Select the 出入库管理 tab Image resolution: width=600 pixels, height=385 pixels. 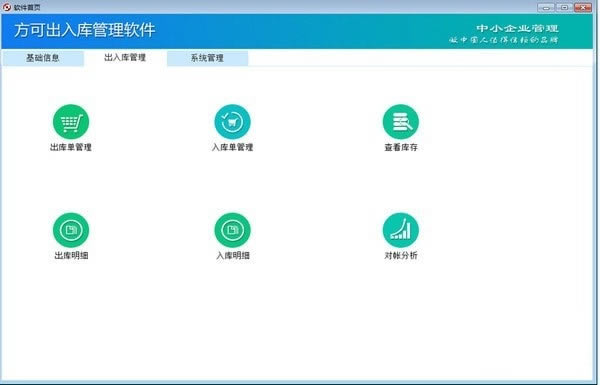point(125,58)
